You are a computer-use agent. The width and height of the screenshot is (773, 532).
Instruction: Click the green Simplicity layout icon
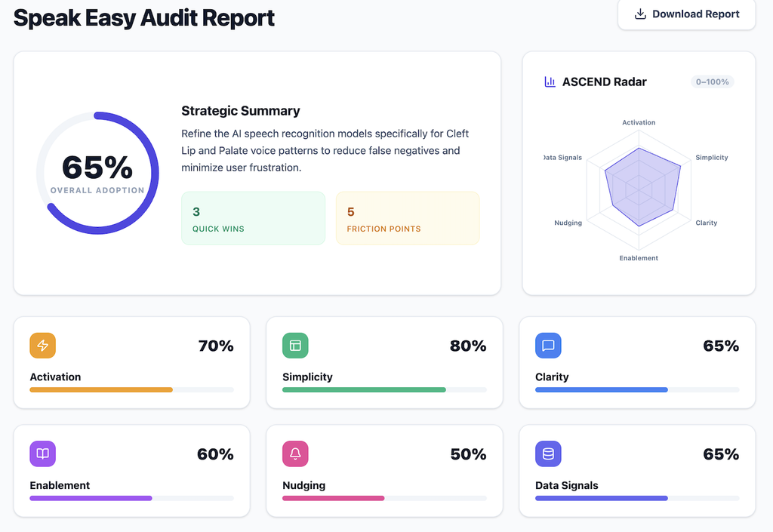coord(295,346)
